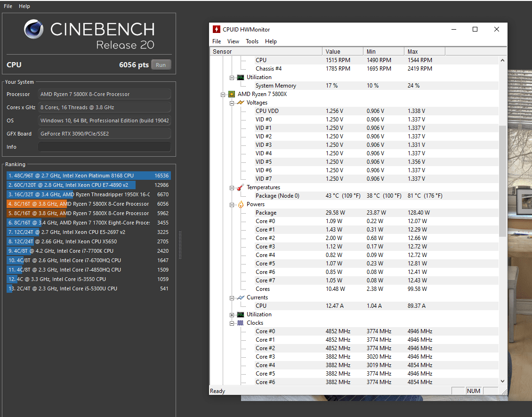
Task: Click the Max column header
Action: (425, 52)
